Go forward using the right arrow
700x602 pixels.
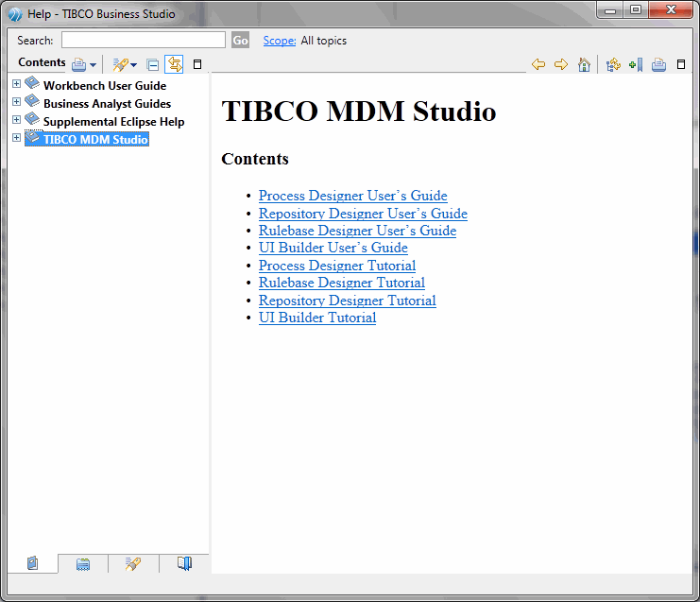pos(561,65)
